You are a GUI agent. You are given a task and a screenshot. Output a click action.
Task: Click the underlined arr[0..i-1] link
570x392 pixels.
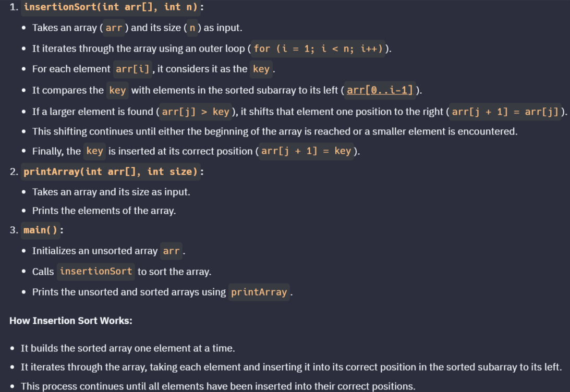[x=380, y=90]
